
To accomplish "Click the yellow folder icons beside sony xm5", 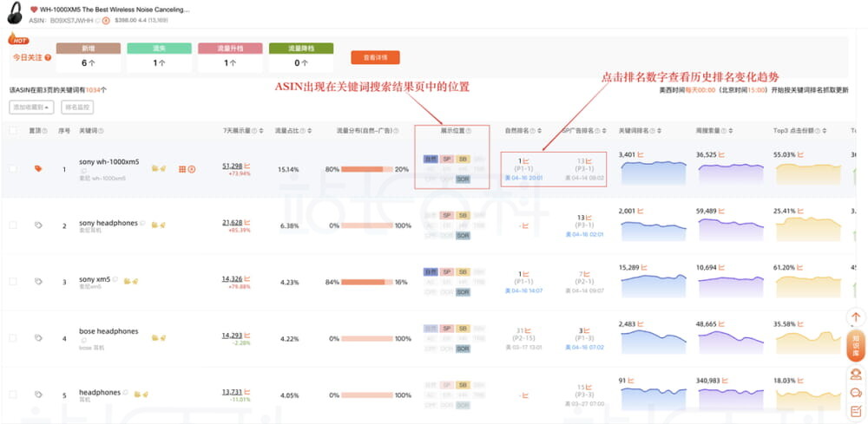I will [131, 282].
